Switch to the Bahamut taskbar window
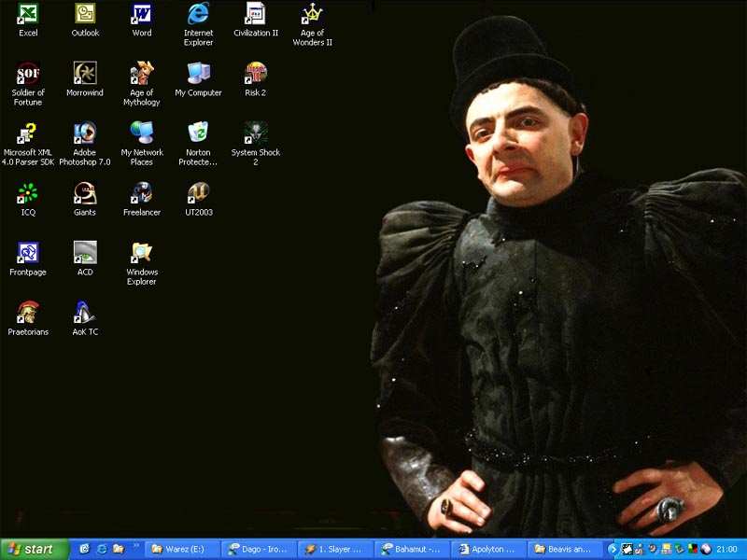The image size is (747, 560). point(411,550)
